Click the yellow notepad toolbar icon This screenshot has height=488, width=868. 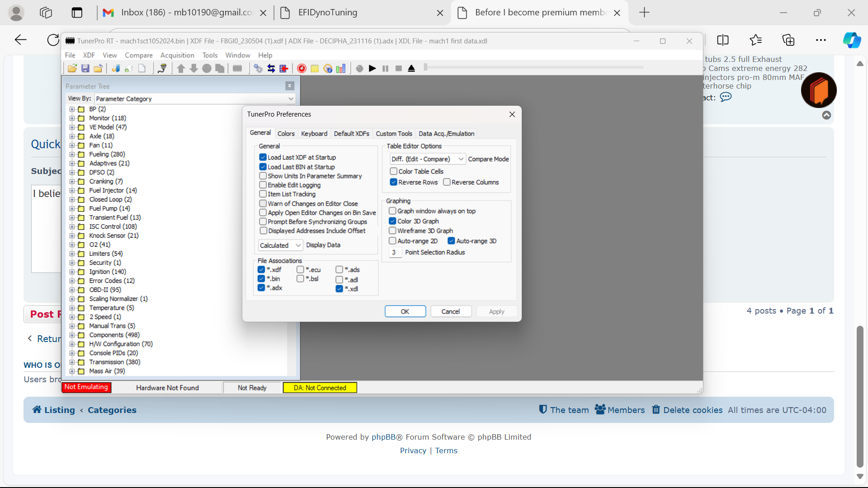(315, 68)
